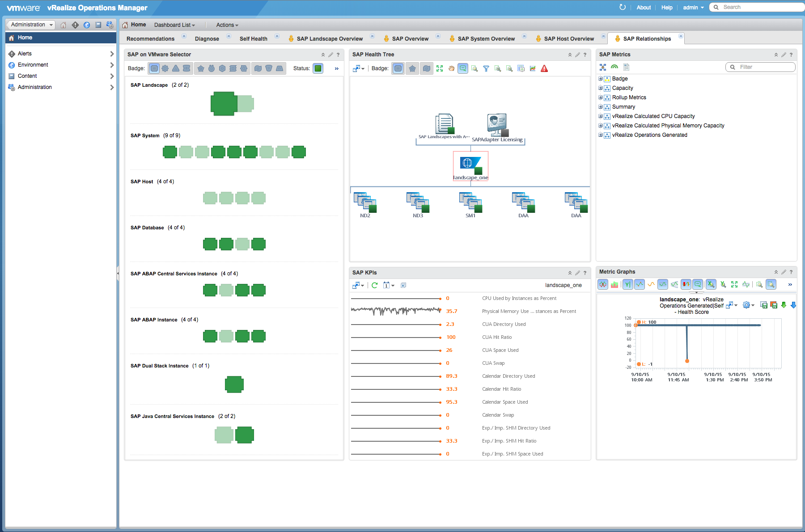Expand the Capacity metrics tree node

pyautogui.click(x=601, y=88)
